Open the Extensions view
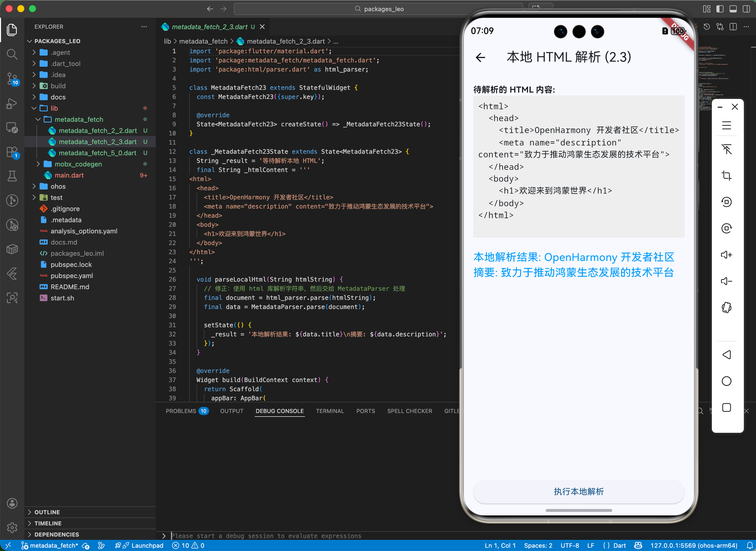756x551 pixels. tap(12, 152)
